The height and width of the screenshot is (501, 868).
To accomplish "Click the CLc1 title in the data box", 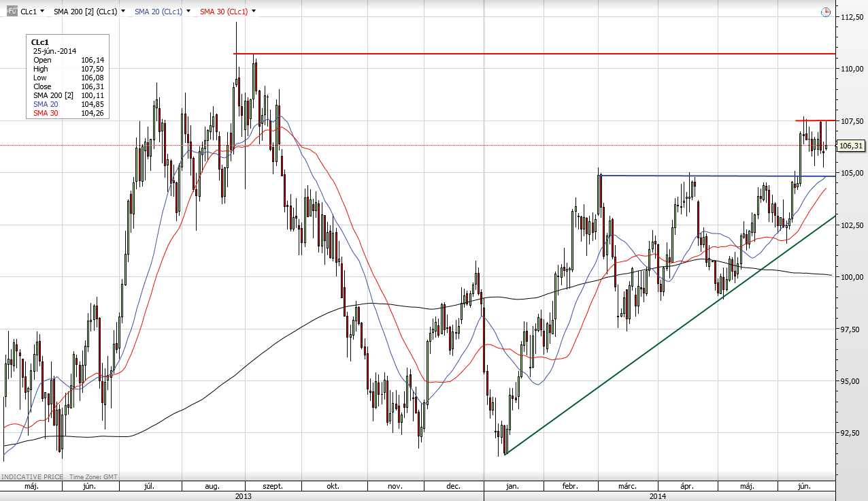I will coord(39,42).
